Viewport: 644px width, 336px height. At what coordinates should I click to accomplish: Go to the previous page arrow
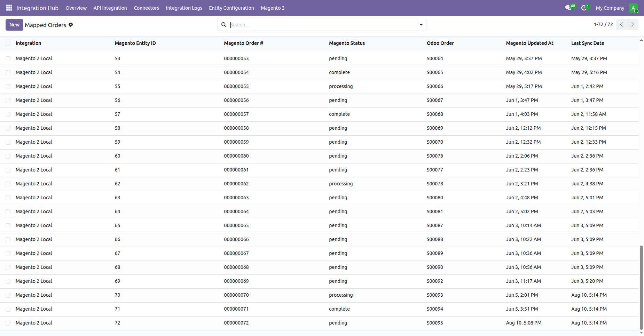coord(621,24)
